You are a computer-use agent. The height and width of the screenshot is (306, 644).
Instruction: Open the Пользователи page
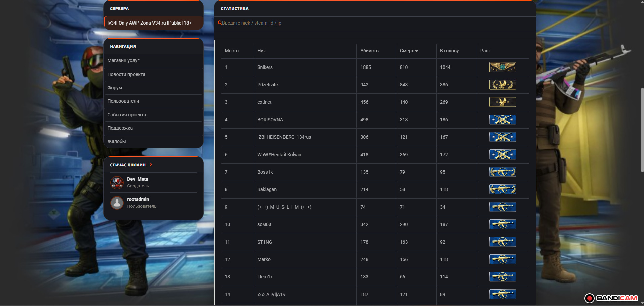[123, 101]
